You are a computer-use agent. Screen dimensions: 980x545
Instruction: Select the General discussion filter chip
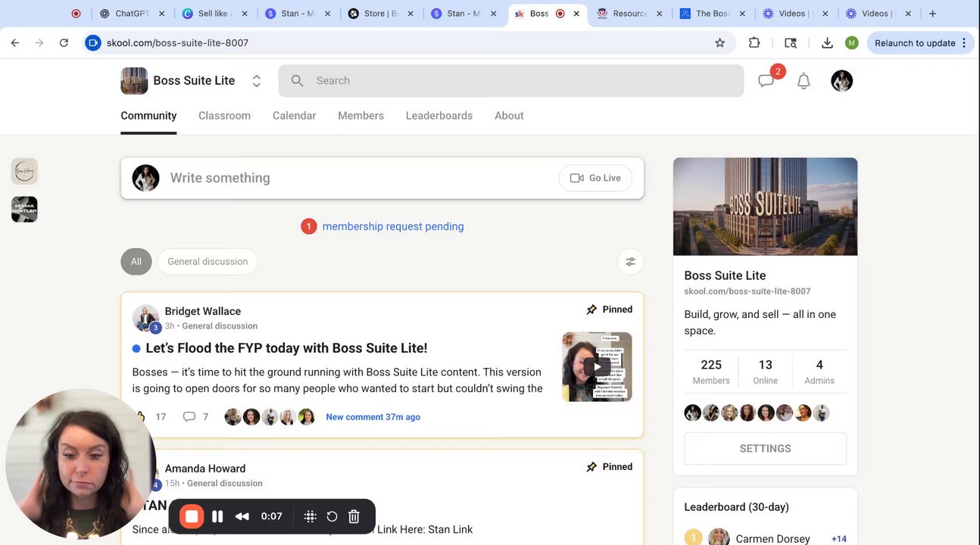tap(208, 262)
